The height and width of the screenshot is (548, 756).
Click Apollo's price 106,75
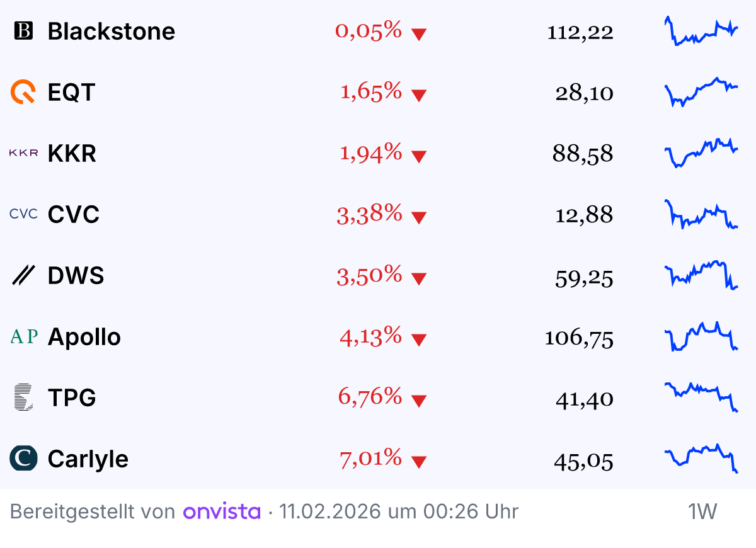click(579, 338)
